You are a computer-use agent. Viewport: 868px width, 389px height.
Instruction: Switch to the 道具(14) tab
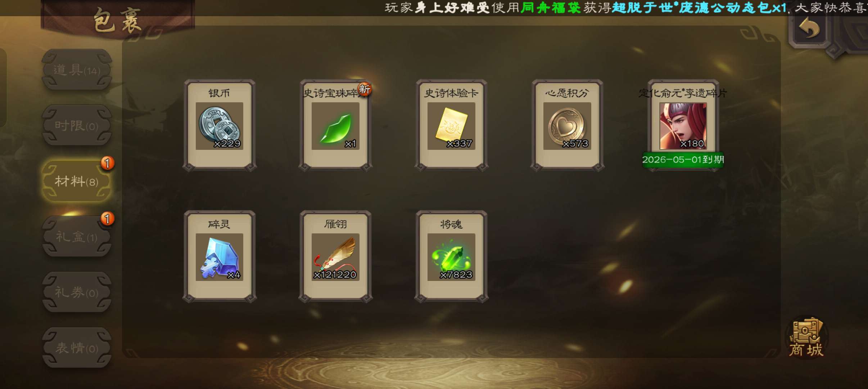click(77, 70)
